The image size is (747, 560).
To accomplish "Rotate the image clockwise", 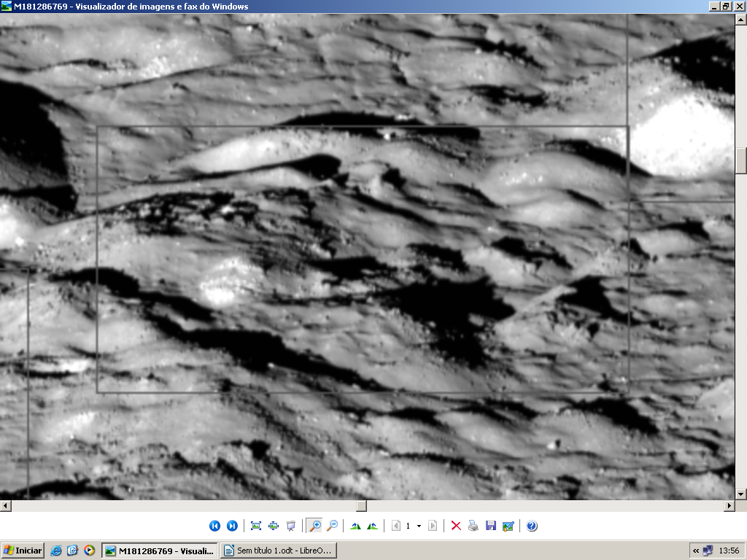I will (x=355, y=526).
